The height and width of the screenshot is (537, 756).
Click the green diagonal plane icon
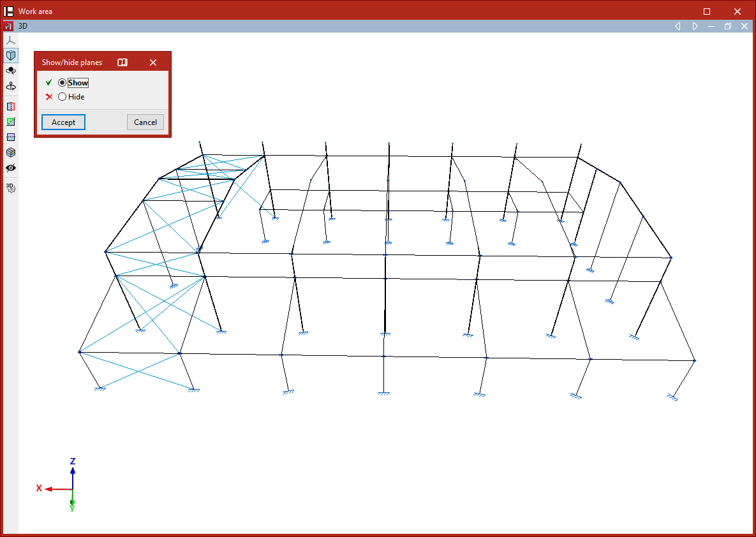(x=11, y=122)
